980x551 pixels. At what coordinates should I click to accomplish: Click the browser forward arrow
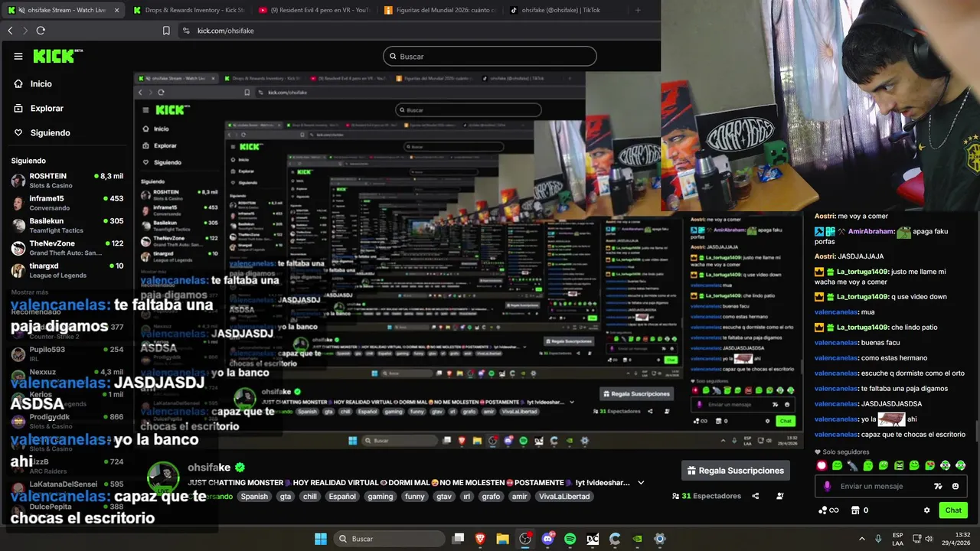coord(25,31)
